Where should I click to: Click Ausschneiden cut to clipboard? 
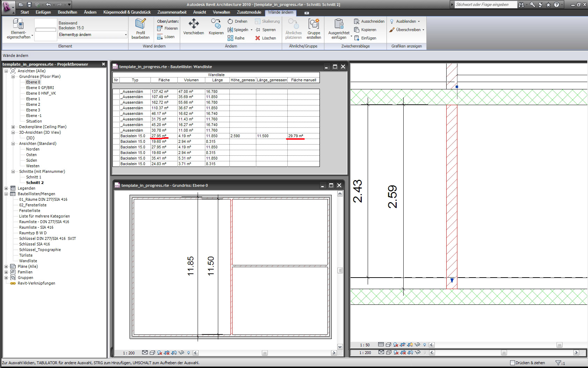pyautogui.click(x=369, y=21)
